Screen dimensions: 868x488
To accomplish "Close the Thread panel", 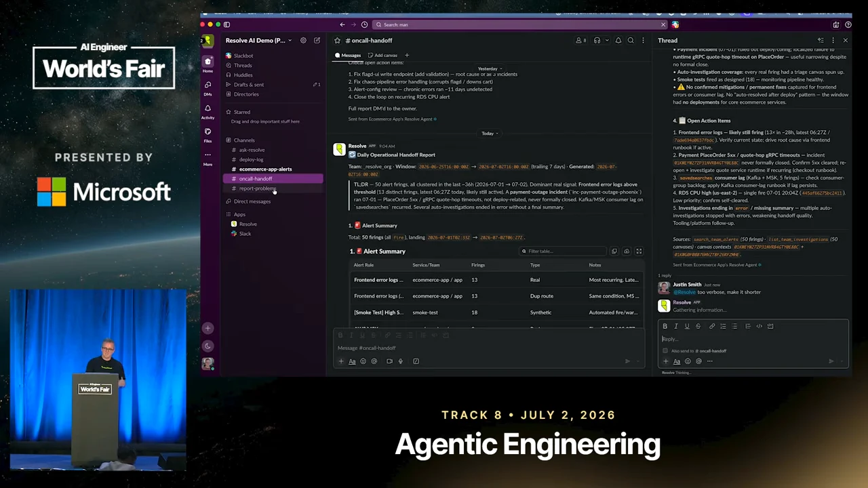I will [x=845, y=41].
